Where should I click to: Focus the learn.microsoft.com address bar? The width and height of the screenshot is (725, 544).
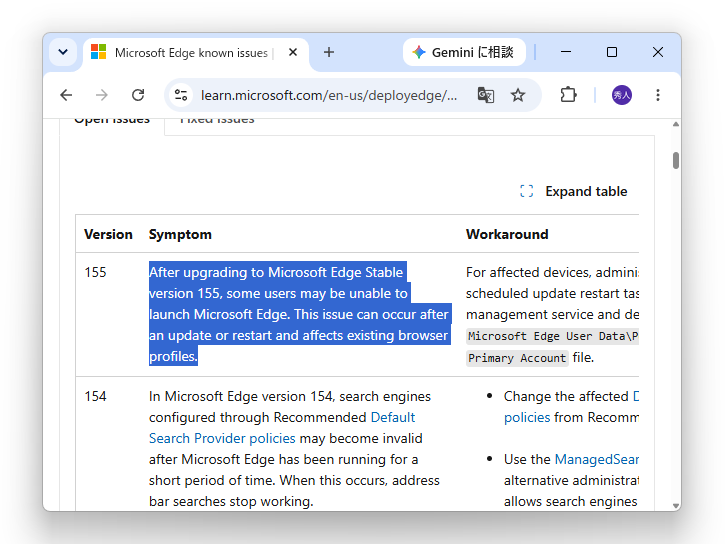click(x=329, y=95)
